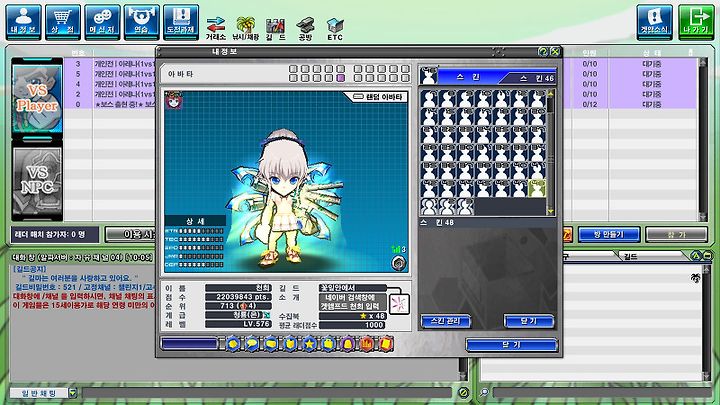Click the circle icon right of chat input

click(x=463, y=393)
